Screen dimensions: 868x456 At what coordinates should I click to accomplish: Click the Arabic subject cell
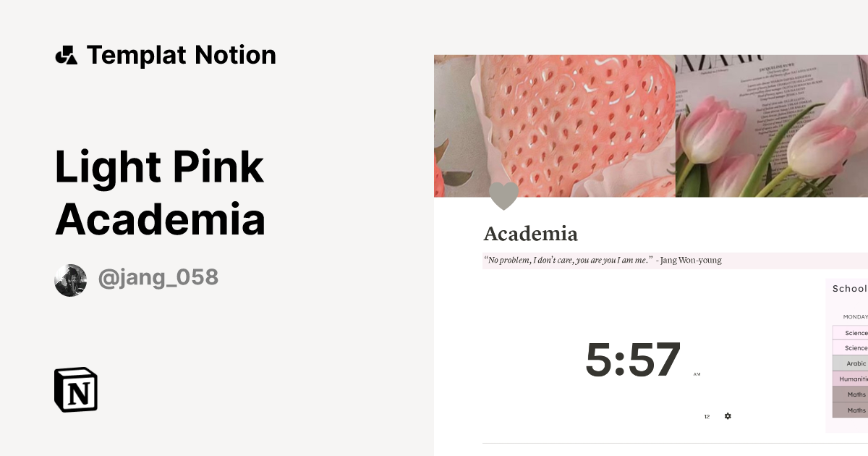[854, 363]
